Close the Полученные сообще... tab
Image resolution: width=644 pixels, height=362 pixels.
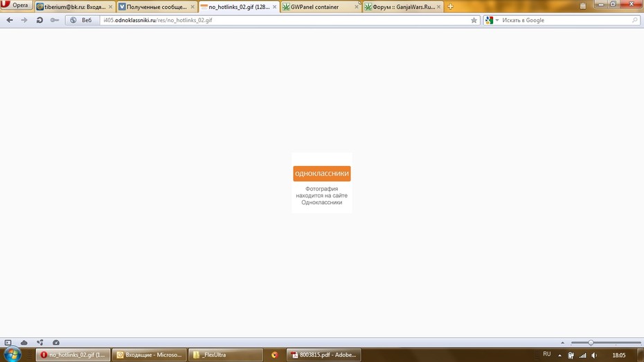[193, 7]
